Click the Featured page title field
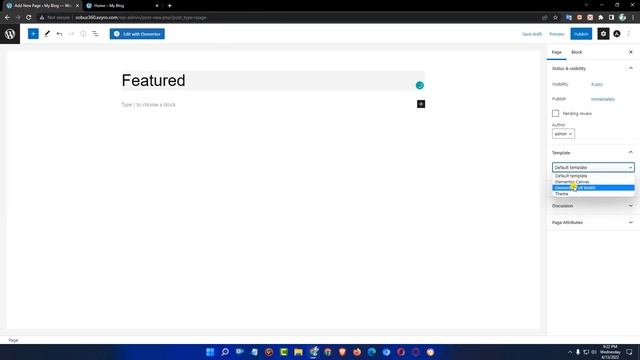The width and height of the screenshot is (640, 360). click(x=273, y=80)
